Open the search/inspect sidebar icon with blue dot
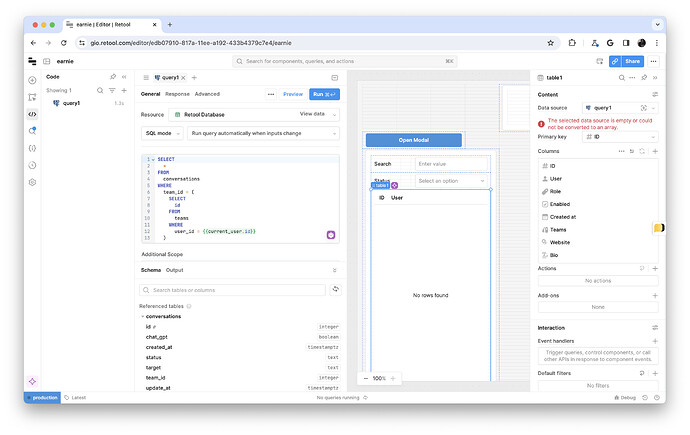 (32, 131)
